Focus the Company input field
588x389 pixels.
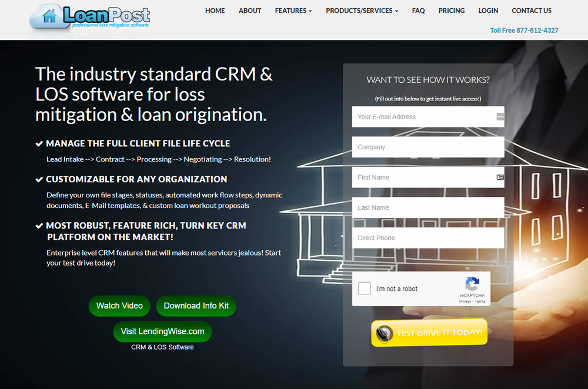pos(428,147)
